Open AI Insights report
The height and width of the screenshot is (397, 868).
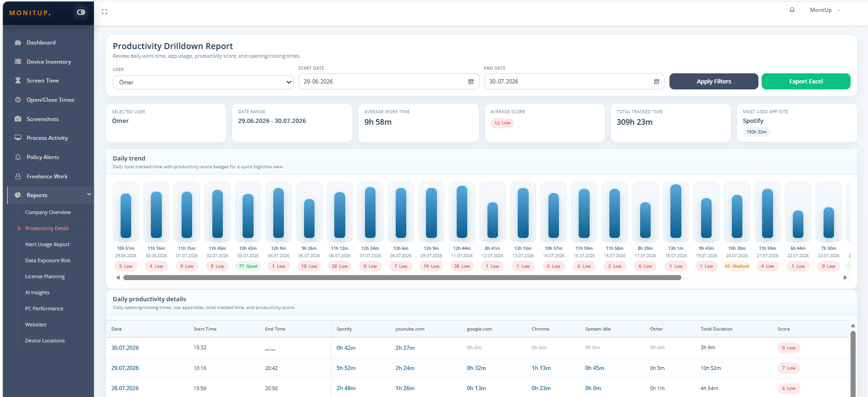(x=37, y=292)
